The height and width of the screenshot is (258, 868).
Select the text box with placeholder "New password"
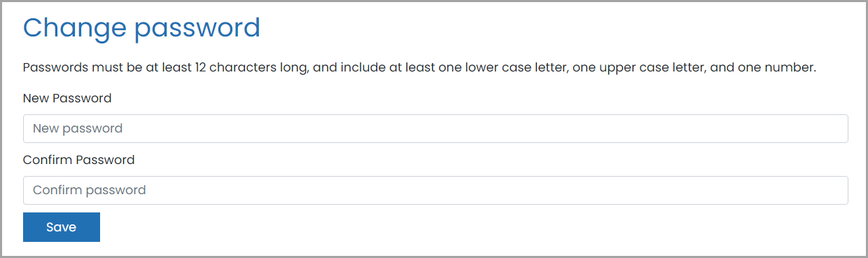(x=435, y=129)
